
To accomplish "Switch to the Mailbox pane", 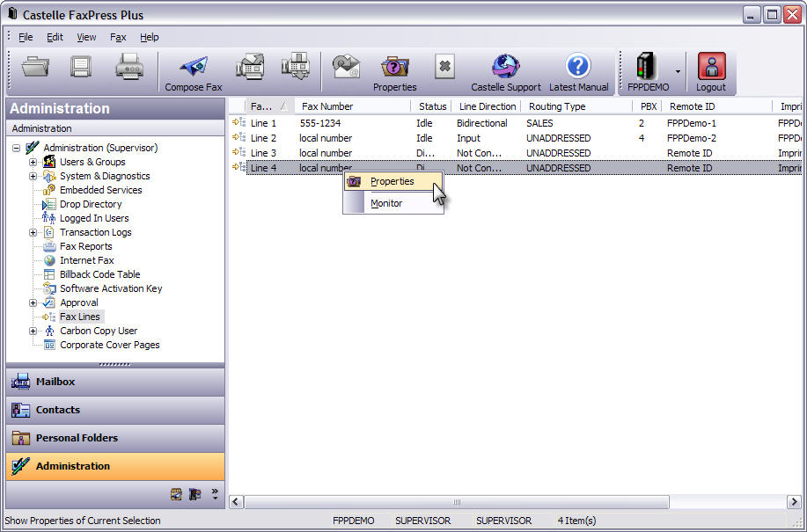I will coord(115,382).
